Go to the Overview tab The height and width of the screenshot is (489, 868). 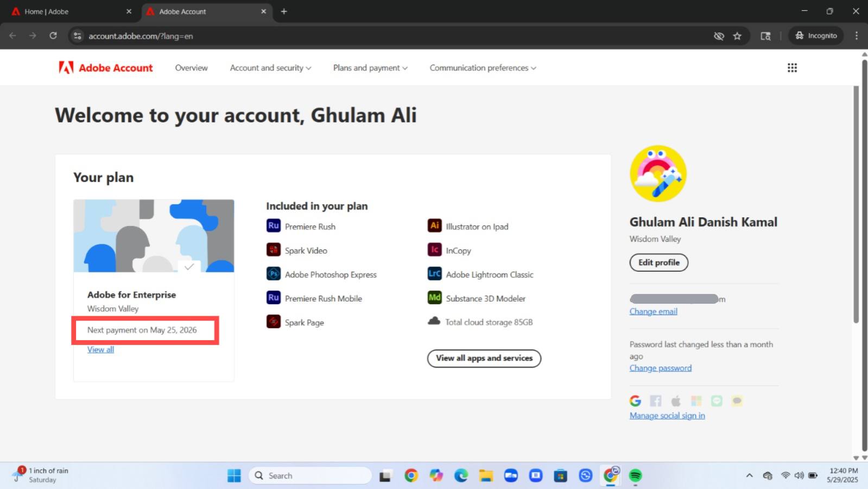(191, 68)
